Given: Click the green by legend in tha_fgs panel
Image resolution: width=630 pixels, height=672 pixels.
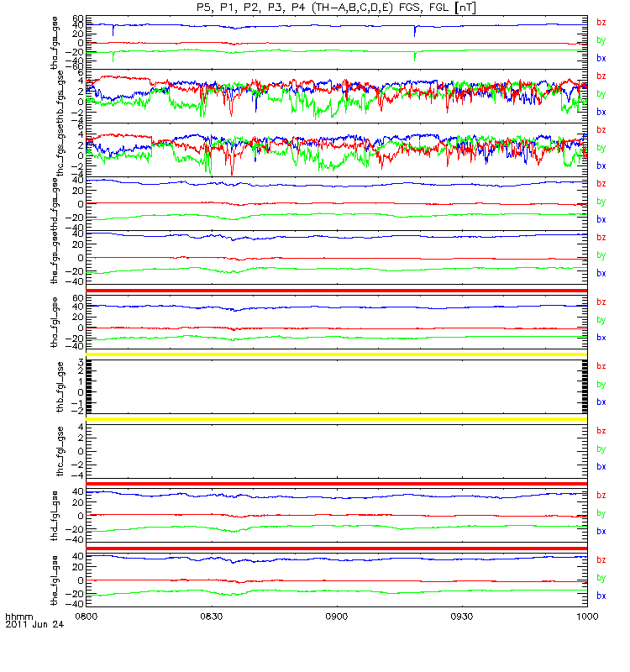Looking at the screenshot, I should pyautogui.click(x=601, y=40).
